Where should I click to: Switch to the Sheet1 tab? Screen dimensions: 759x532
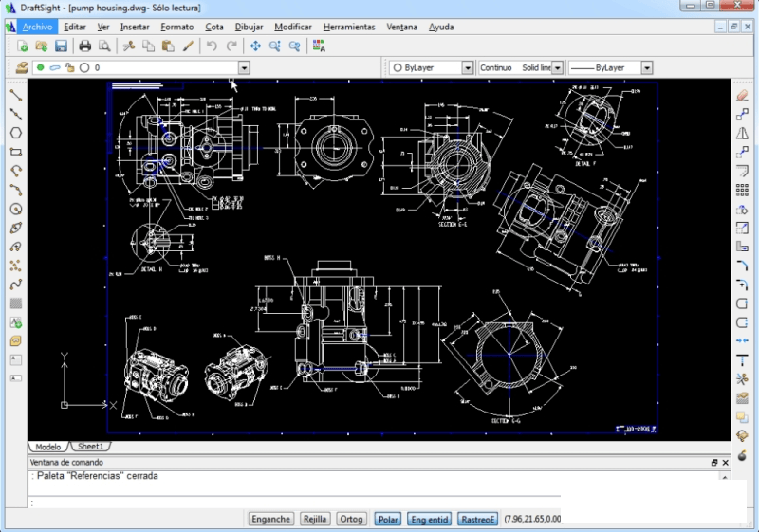(x=91, y=446)
